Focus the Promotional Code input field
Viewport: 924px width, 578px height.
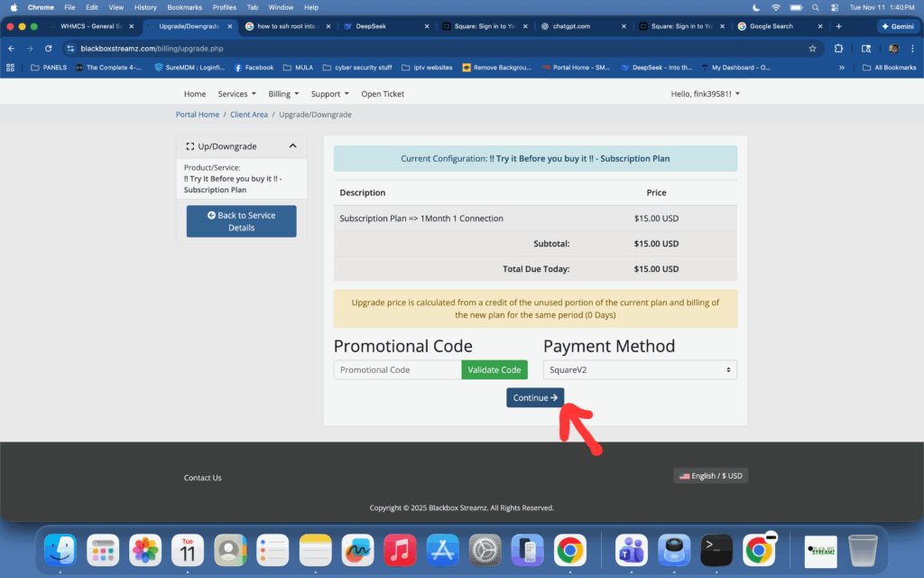[397, 369]
